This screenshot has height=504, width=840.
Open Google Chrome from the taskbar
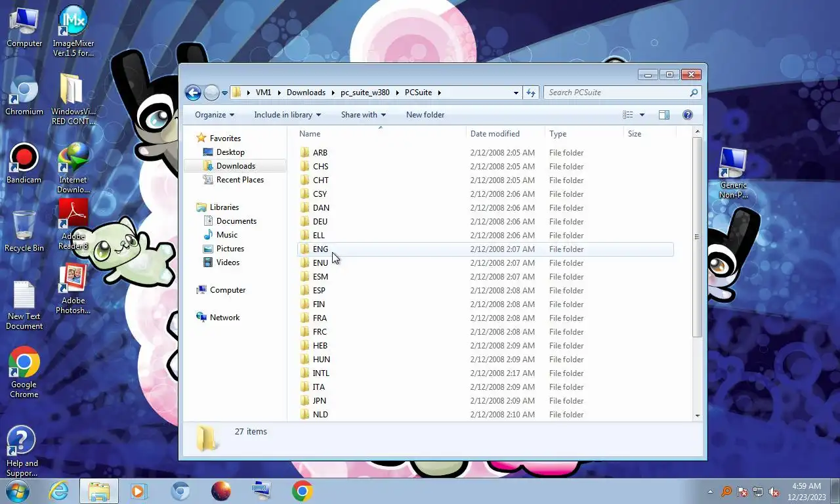pos(303,491)
